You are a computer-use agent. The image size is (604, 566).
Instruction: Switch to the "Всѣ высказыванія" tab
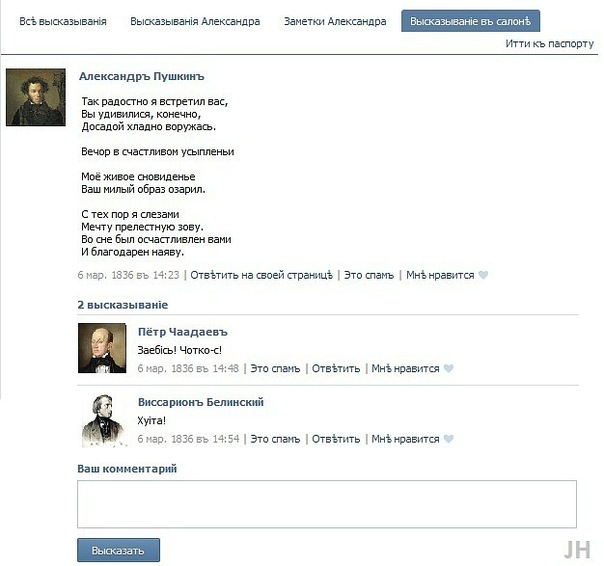tap(63, 21)
